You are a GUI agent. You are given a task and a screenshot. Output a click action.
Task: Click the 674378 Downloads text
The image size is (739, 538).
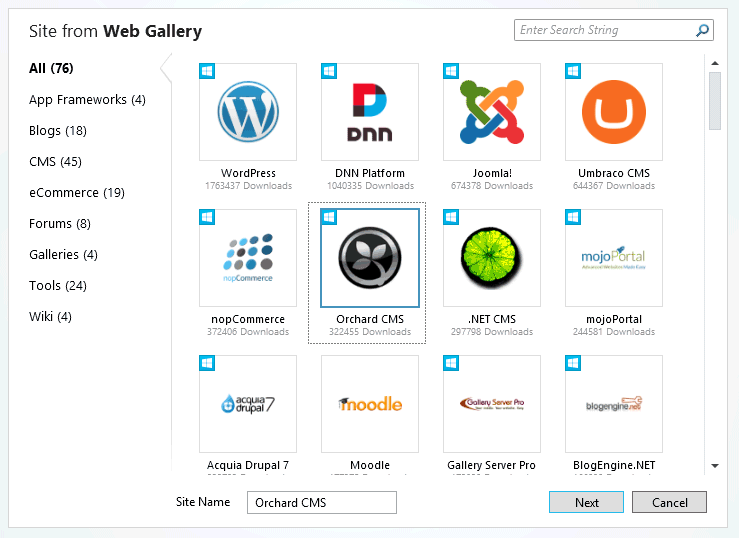click(x=492, y=186)
